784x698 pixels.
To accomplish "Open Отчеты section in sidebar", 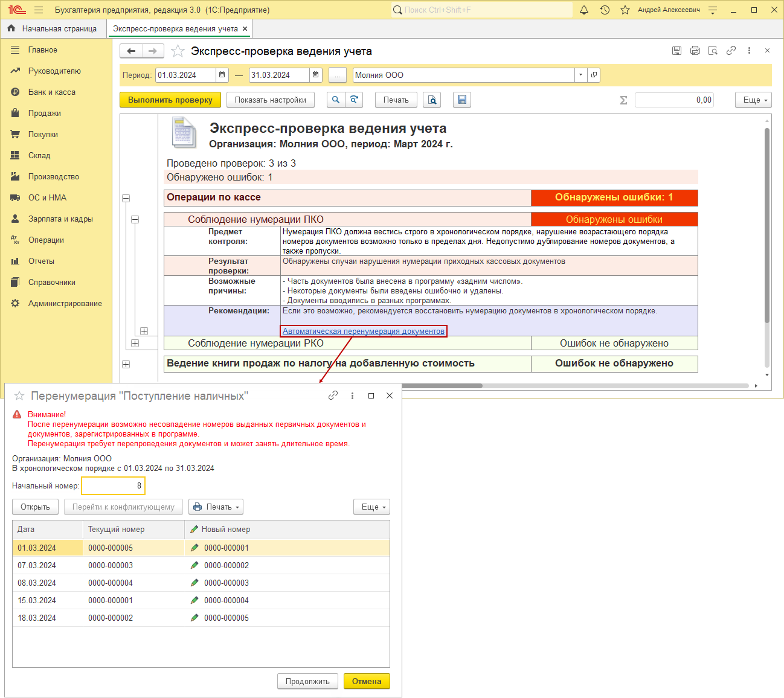I will click(56, 261).
